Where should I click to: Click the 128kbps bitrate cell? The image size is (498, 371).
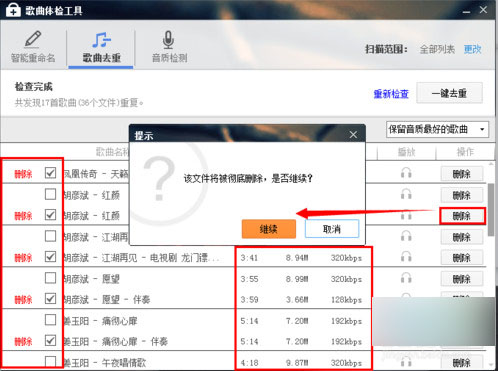point(346,300)
